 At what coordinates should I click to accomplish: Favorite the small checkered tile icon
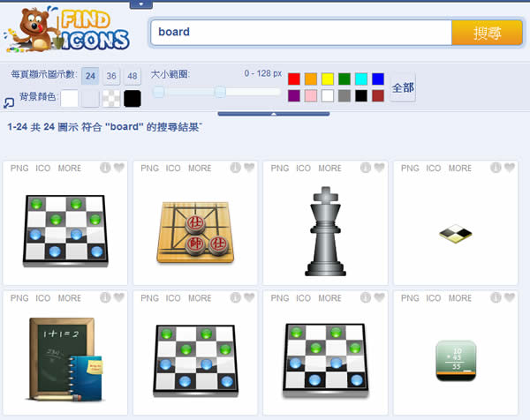[x=509, y=168]
